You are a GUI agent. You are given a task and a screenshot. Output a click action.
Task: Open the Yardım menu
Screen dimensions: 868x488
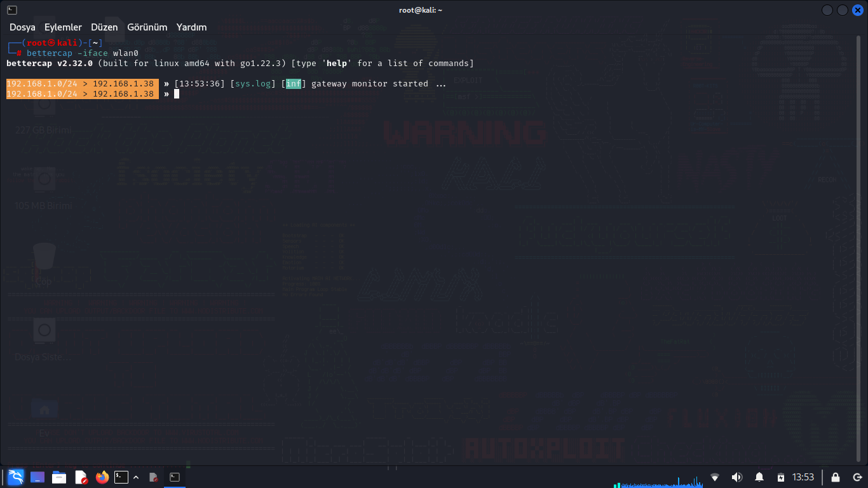point(191,27)
